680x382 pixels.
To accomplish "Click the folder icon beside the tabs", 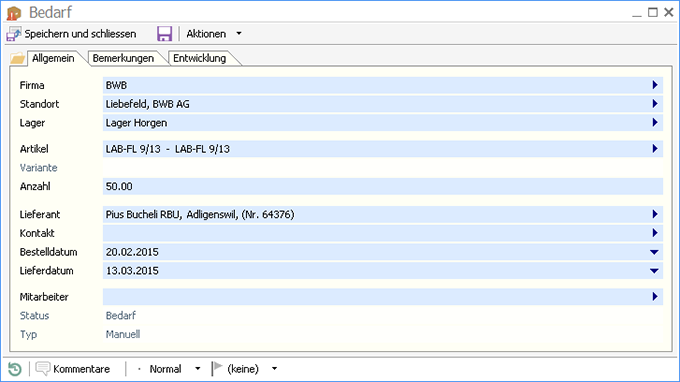I will (18, 58).
